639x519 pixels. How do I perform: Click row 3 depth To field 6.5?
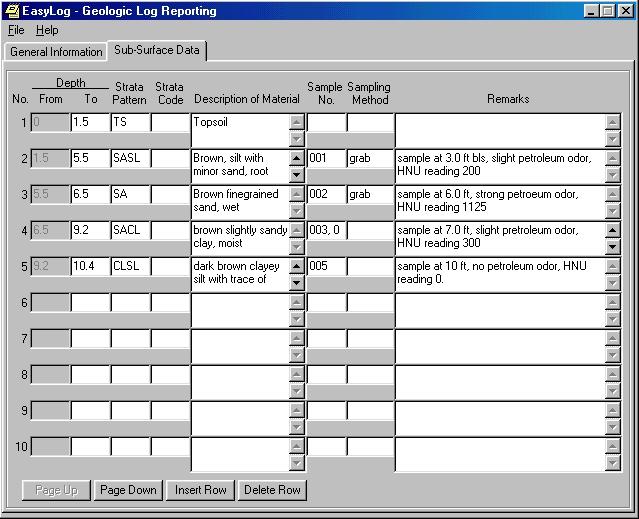90,194
